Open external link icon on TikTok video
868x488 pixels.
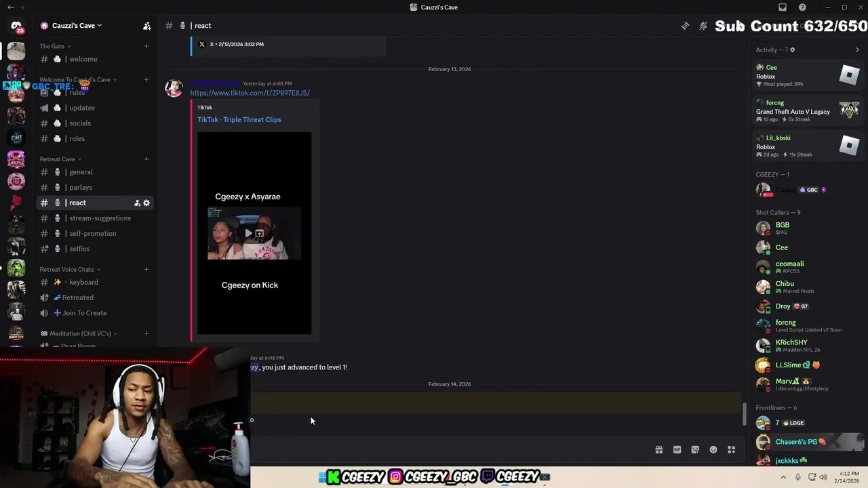point(259,233)
